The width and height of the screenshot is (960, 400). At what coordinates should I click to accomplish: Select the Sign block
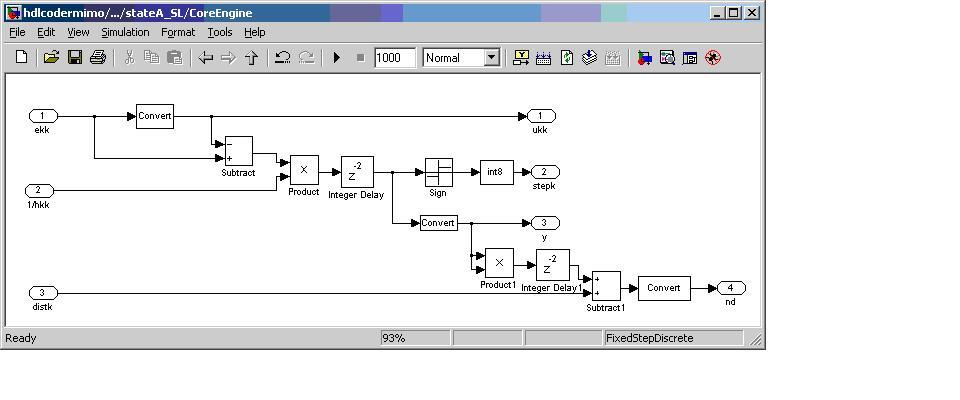[x=439, y=172]
